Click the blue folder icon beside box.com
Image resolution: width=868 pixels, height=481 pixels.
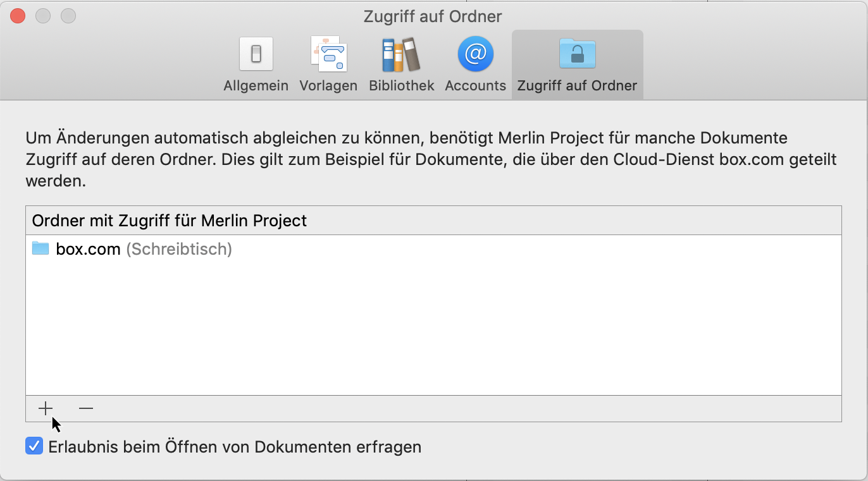(39, 248)
